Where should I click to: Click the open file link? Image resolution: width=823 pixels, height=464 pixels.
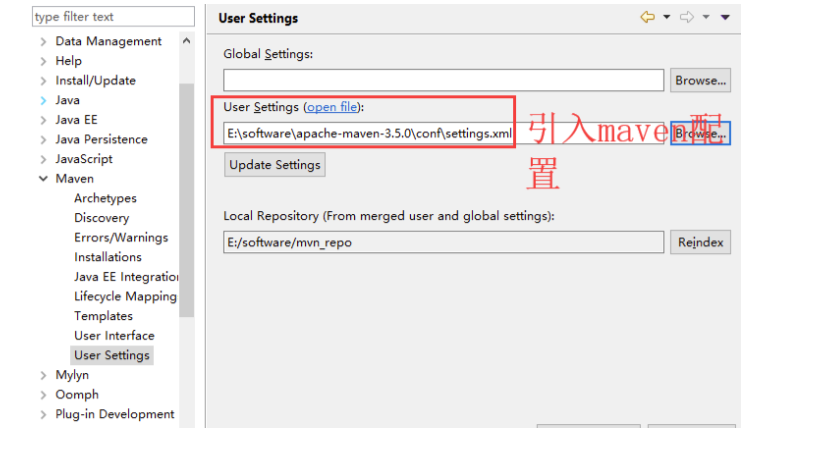(332, 107)
